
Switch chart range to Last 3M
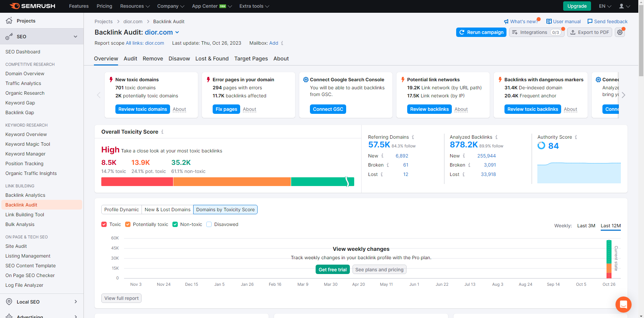[586, 226]
